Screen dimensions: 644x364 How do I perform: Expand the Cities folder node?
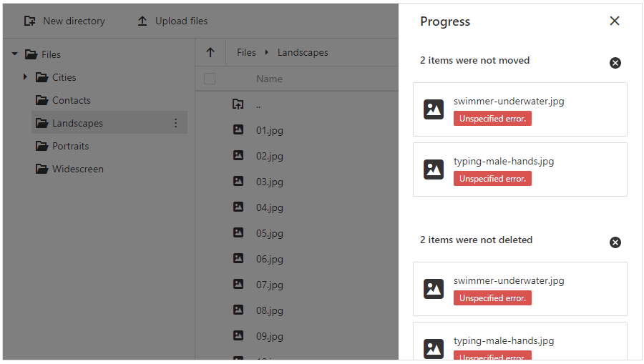(26, 77)
